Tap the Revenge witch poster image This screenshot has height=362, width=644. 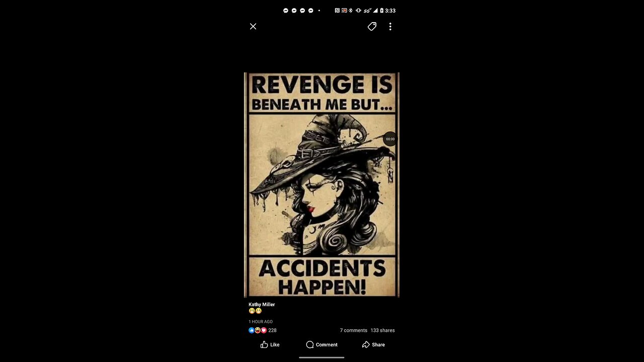[x=321, y=185]
